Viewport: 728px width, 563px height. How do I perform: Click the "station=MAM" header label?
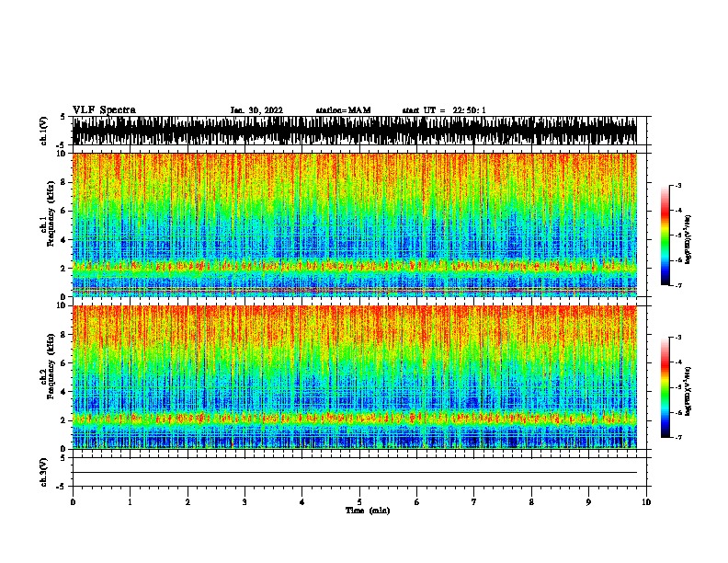point(343,110)
